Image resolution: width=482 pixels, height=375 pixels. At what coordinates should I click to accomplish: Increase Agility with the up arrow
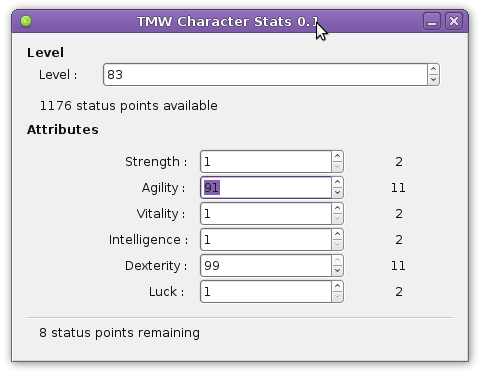(x=337, y=182)
